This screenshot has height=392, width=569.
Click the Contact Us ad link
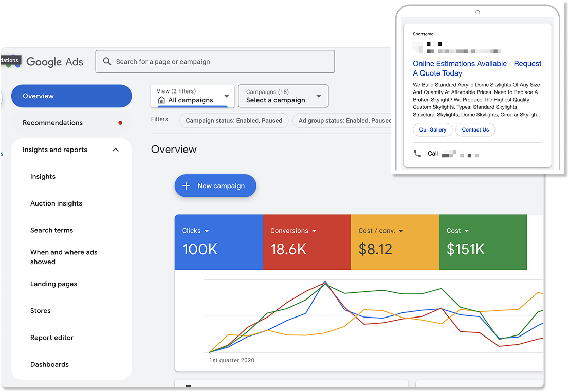point(475,130)
